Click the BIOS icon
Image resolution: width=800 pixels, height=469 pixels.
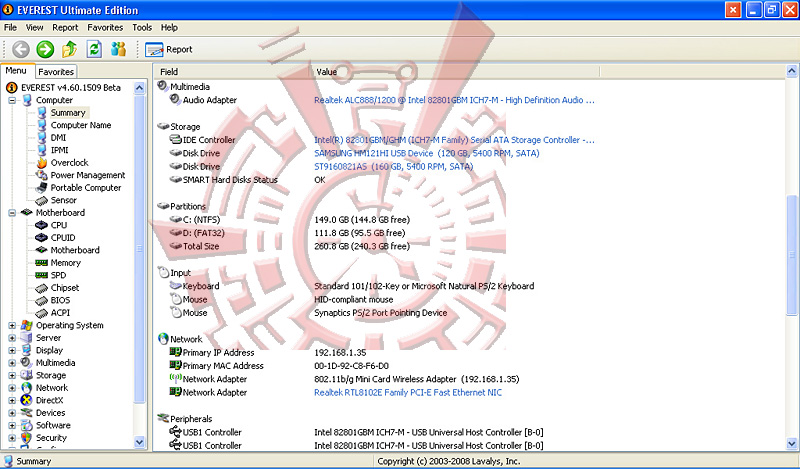42,301
